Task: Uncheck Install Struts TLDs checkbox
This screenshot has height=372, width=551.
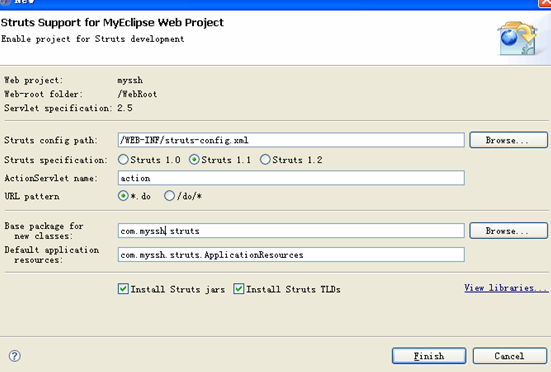Action: pyautogui.click(x=239, y=289)
